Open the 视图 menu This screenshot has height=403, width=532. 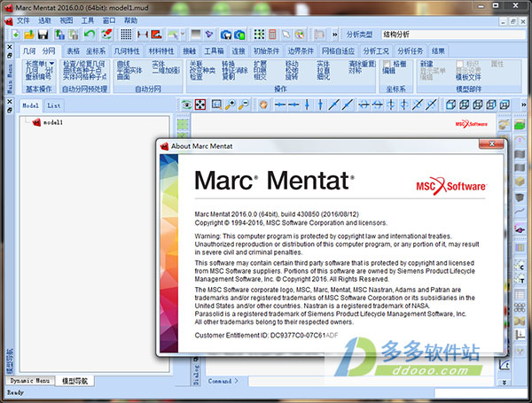pyautogui.click(x=66, y=20)
